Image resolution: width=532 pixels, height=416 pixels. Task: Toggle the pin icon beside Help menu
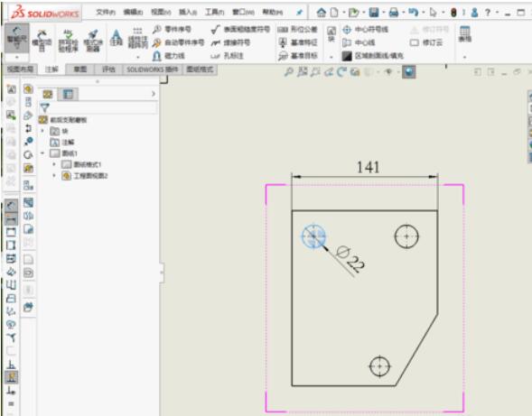(x=299, y=13)
